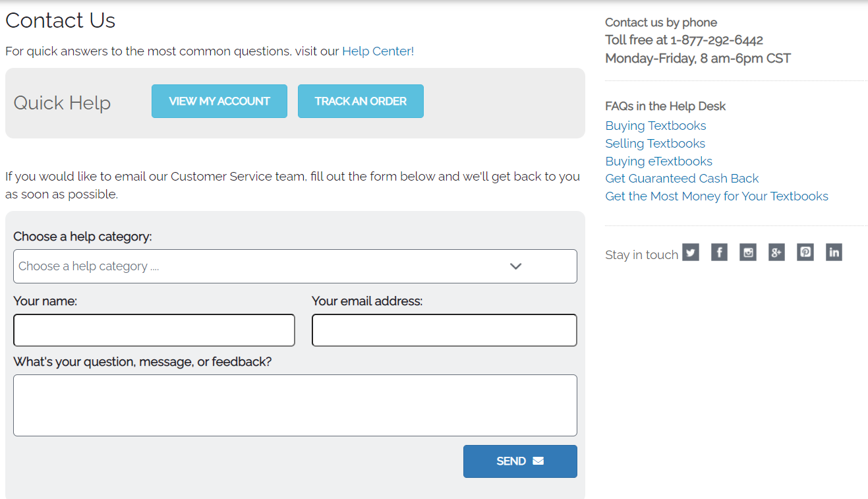
Task: Open the Selling Textbooks FAQ
Action: click(x=654, y=144)
